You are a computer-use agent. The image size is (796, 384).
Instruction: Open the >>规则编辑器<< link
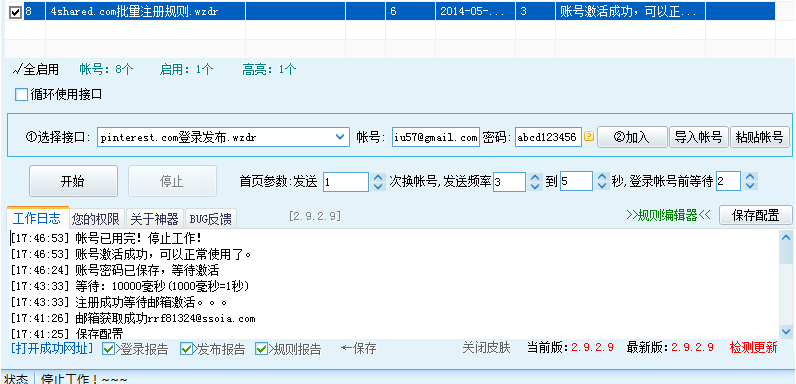coord(669,215)
